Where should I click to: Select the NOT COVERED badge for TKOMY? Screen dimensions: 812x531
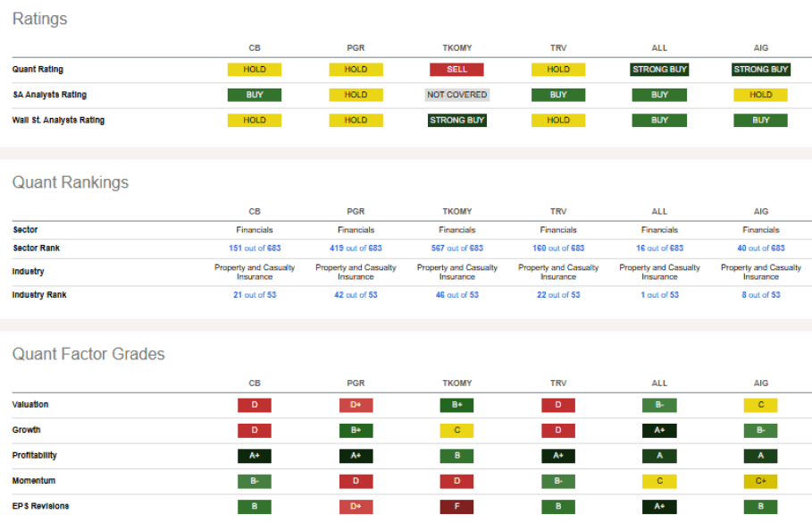[x=456, y=95]
